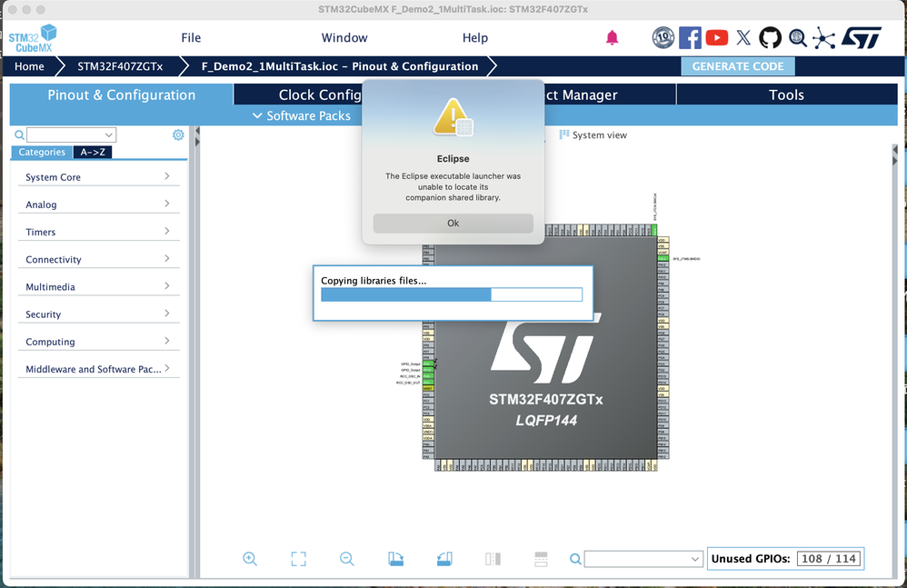This screenshot has height=588, width=907.
Task: Open the File menu
Action: coord(191,37)
